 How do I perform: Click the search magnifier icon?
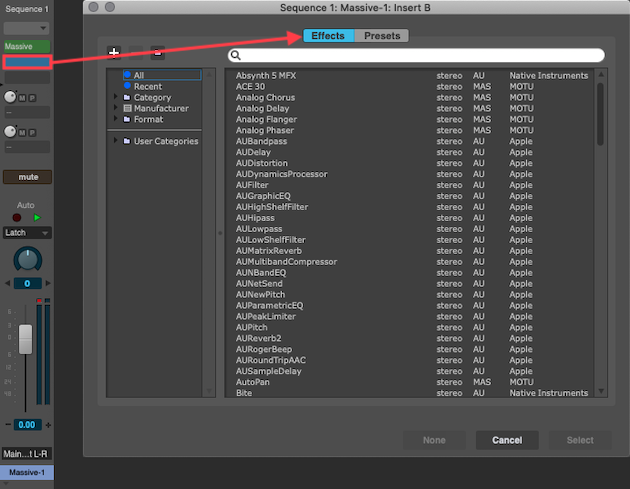(236, 56)
